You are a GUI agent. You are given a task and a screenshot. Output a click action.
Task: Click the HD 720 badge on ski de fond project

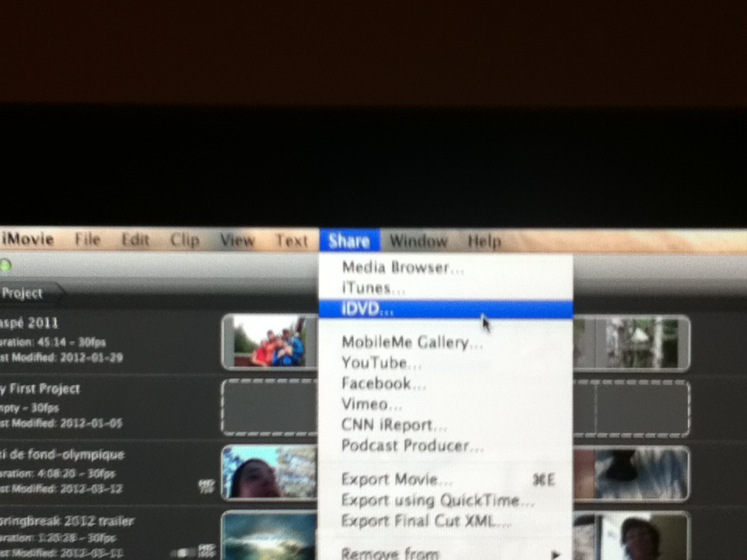[x=206, y=485]
